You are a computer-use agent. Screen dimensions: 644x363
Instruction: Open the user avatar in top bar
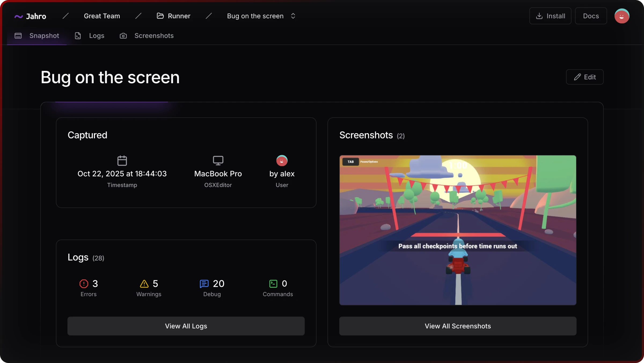(x=622, y=16)
